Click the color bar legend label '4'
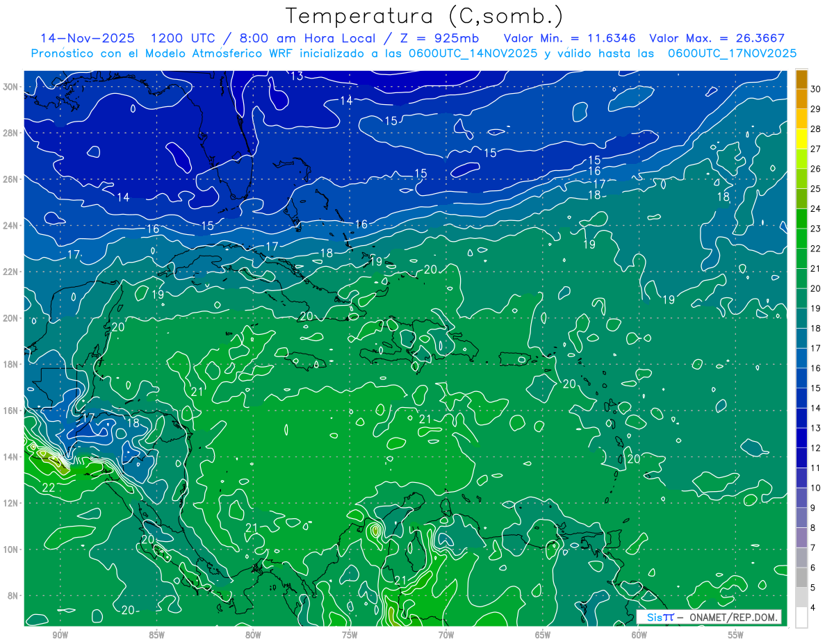This screenshot has height=644, width=834. 813,608
